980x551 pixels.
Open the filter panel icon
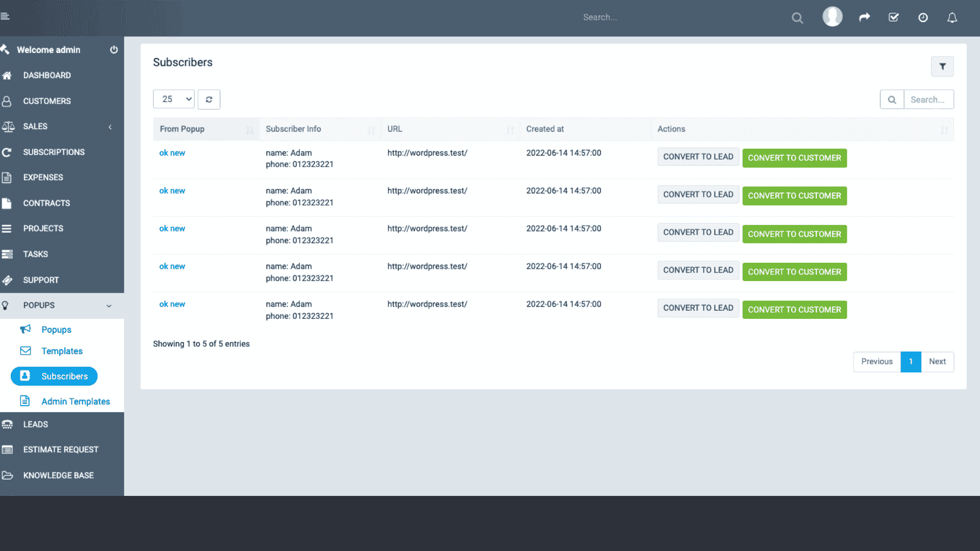click(942, 66)
